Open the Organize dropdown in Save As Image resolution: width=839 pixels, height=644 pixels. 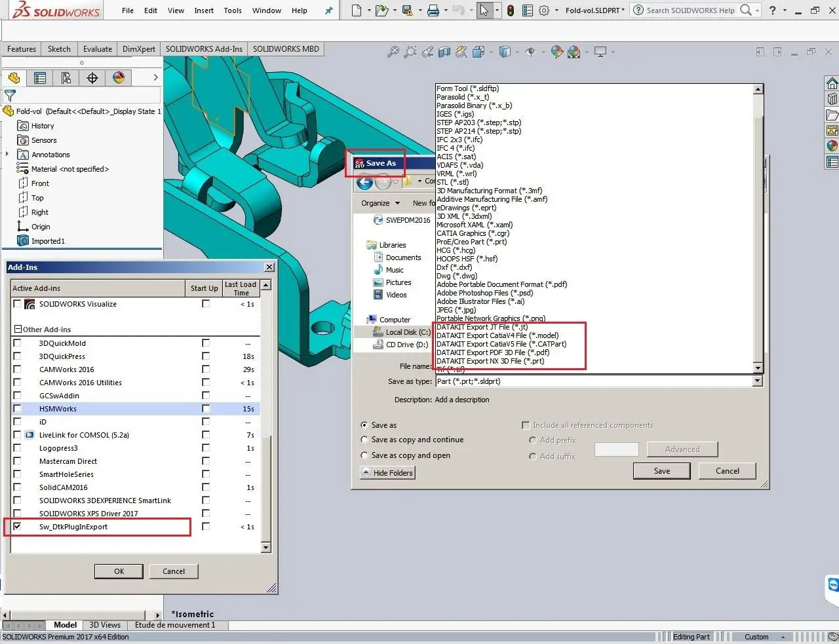tap(381, 203)
